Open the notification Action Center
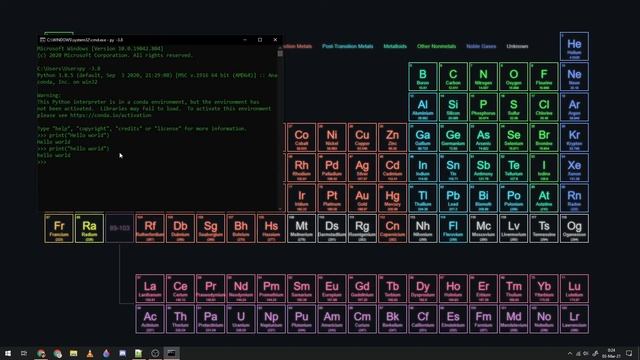The image size is (640, 360). 629,353
